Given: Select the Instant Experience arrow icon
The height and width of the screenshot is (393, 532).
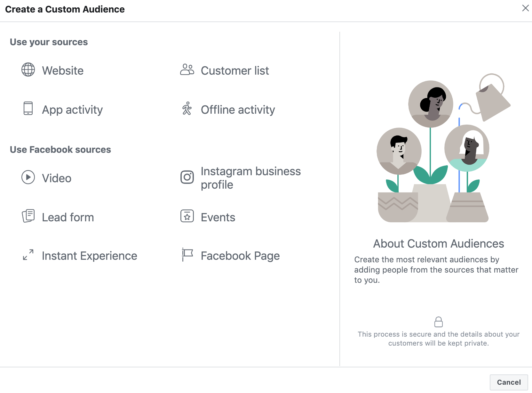Looking at the screenshot, I should (x=28, y=255).
